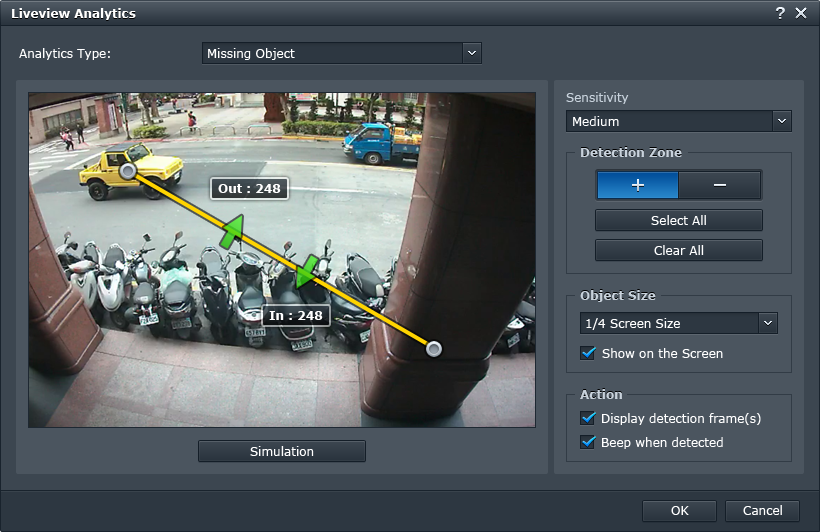Click the Action group title
The image size is (820, 532).
point(601,394)
